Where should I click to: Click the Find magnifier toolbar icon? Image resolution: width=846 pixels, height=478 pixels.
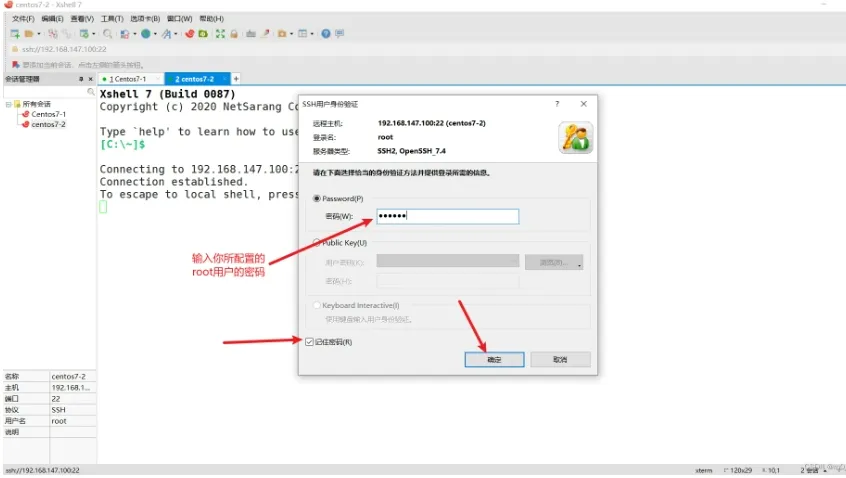pos(107,33)
